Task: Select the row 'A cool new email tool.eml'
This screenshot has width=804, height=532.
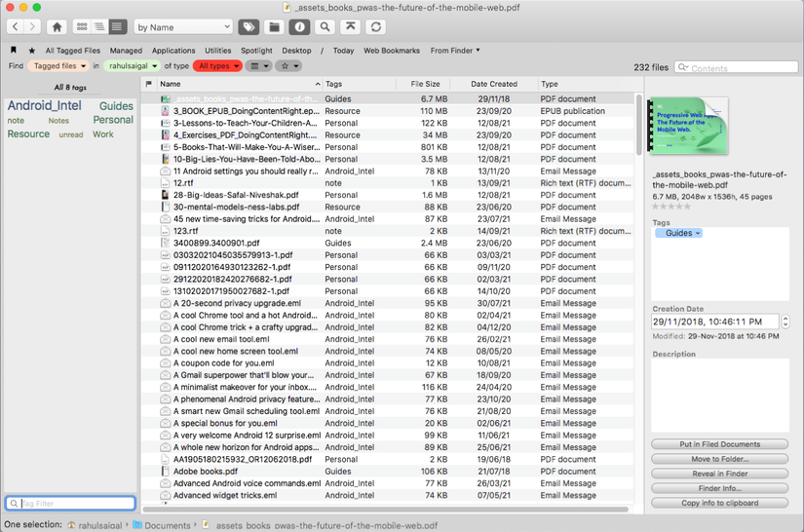Action: [x=388, y=339]
